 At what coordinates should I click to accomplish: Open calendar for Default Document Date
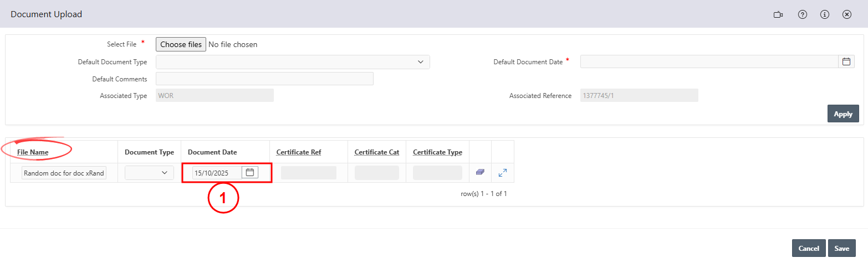pos(846,61)
